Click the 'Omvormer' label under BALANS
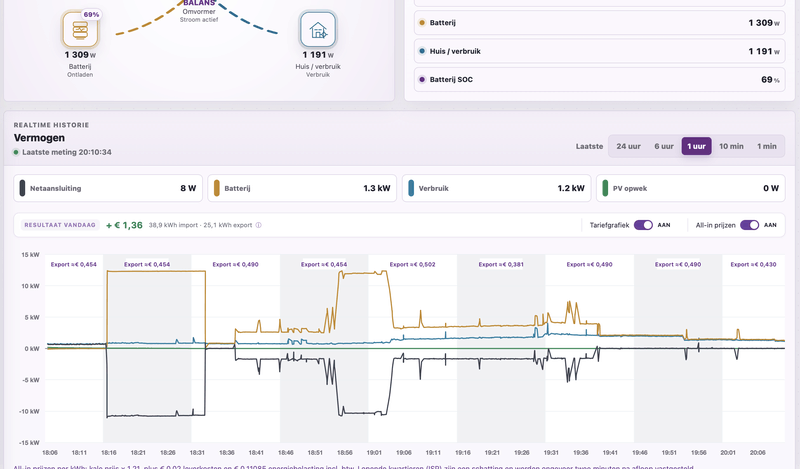 (199, 12)
